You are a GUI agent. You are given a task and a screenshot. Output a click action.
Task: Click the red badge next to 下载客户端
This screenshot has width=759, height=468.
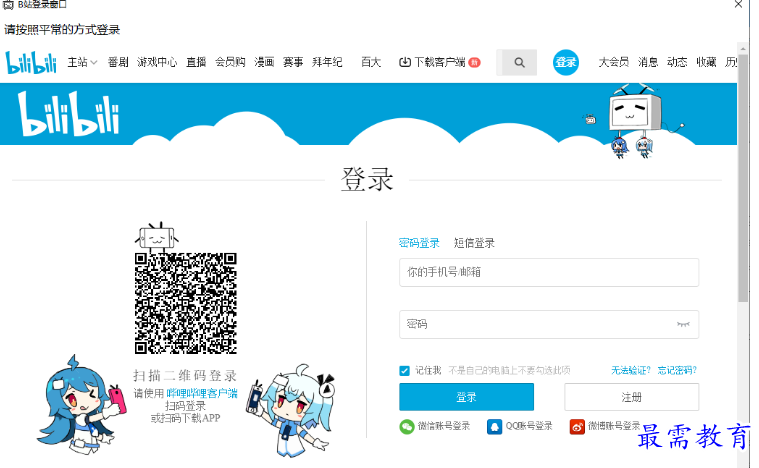[x=475, y=62]
